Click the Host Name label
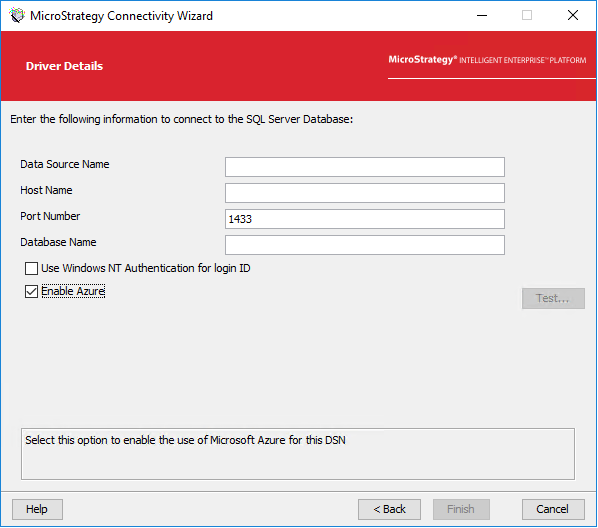The height and width of the screenshot is (528, 598). click(46, 190)
